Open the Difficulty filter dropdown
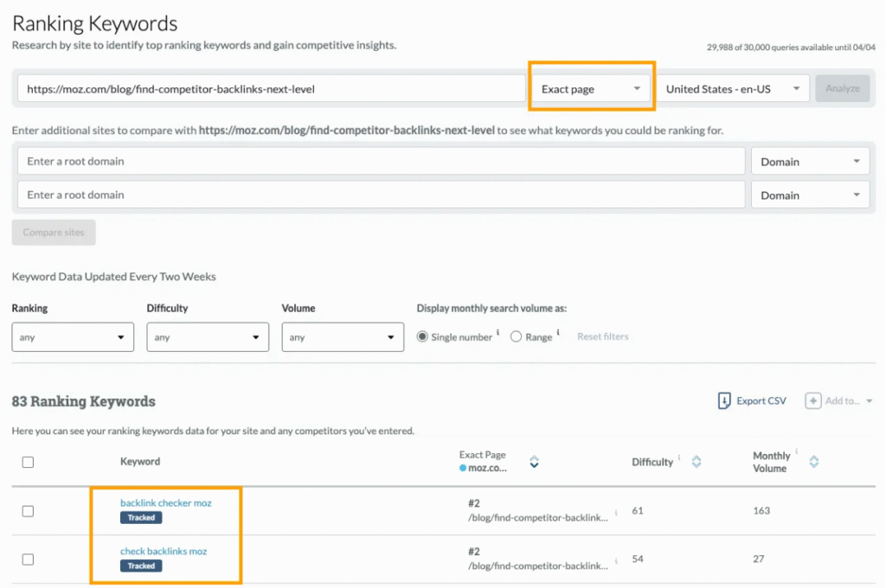 208,337
